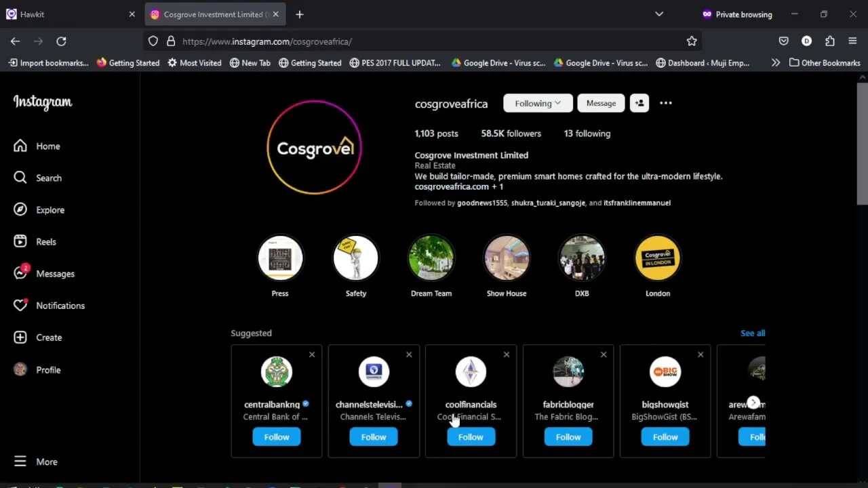
Task: Open London story highlight
Action: [x=658, y=258]
